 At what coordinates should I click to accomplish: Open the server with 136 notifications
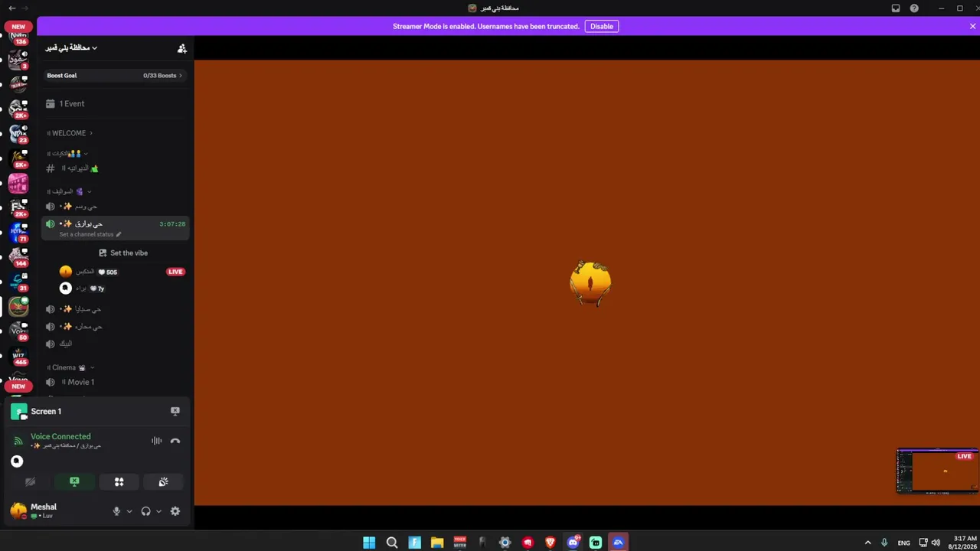point(18,37)
